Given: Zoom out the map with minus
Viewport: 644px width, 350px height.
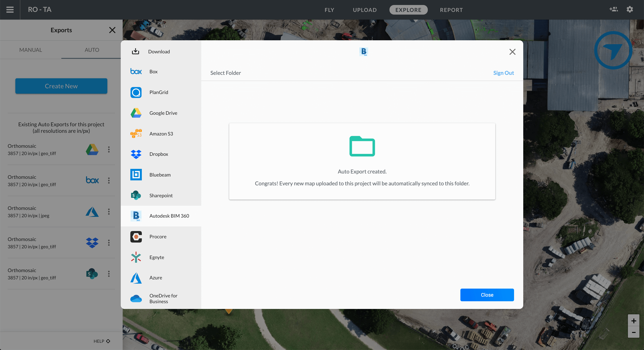Looking at the screenshot, I should point(633,332).
